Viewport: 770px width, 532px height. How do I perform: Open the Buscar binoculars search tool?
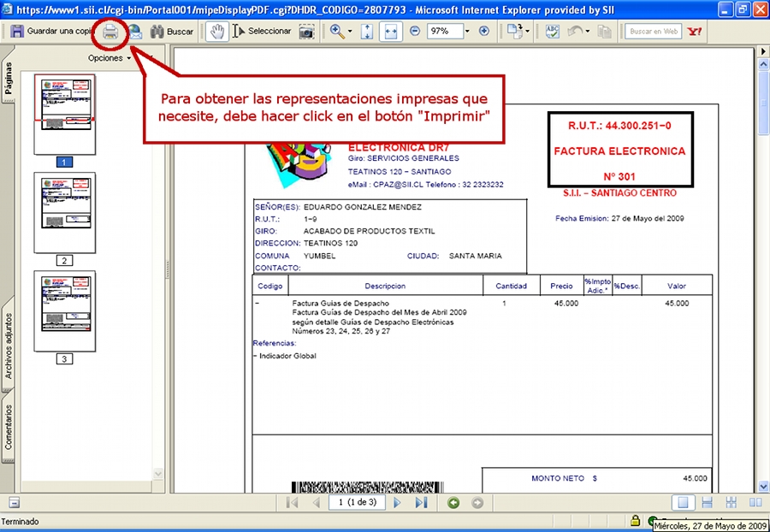coord(171,32)
